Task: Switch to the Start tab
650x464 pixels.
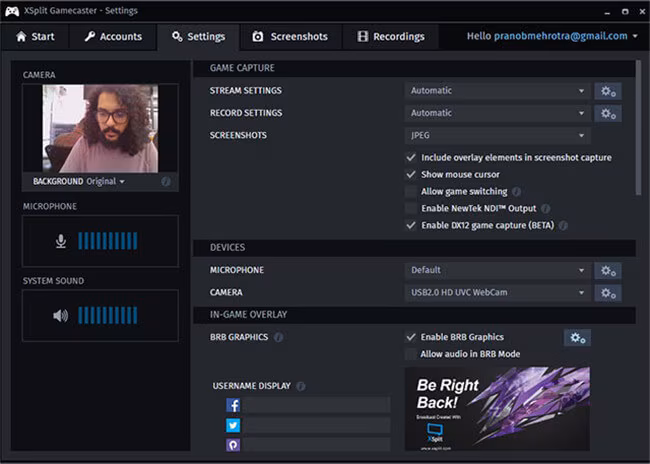Action: point(35,37)
